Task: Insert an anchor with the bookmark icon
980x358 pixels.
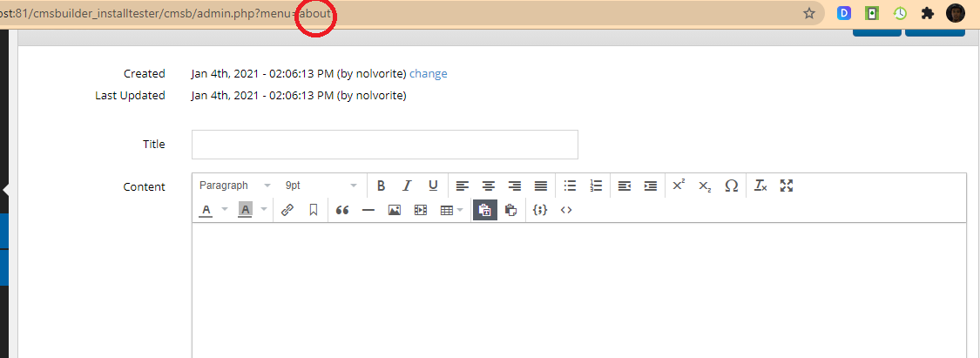Action: (x=313, y=210)
